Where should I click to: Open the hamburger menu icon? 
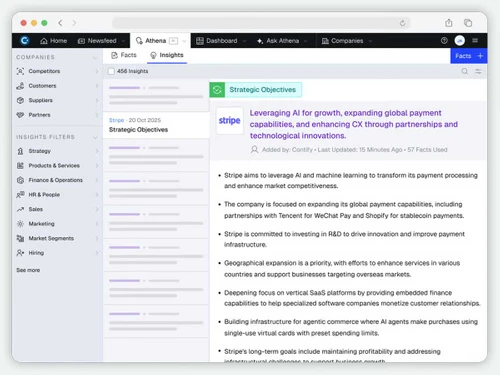(475, 41)
